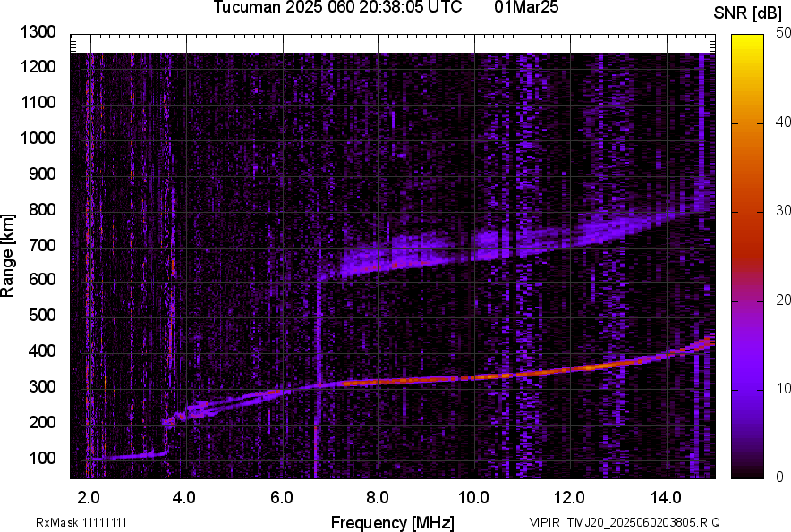Click the VIPIR TMJ20 .RIQ filename label
Screen dimensions: 791x532
[624, 522]
